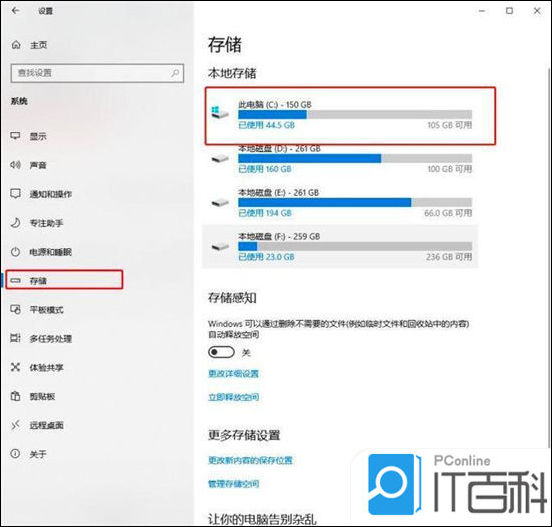Click 立即释放空间 link
552x527 pixels.
pyautogui.click(x=233, y=397)
